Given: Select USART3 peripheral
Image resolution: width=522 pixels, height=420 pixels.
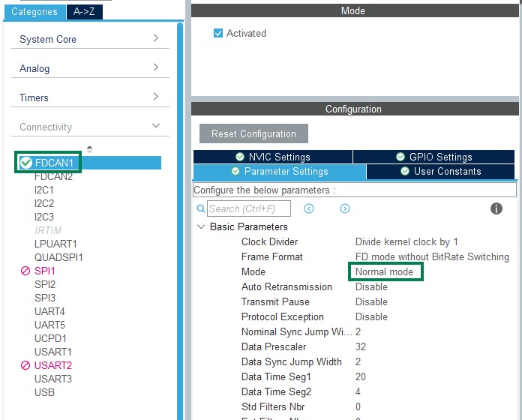Looking at the screenshot, I should tap(53, 379).
